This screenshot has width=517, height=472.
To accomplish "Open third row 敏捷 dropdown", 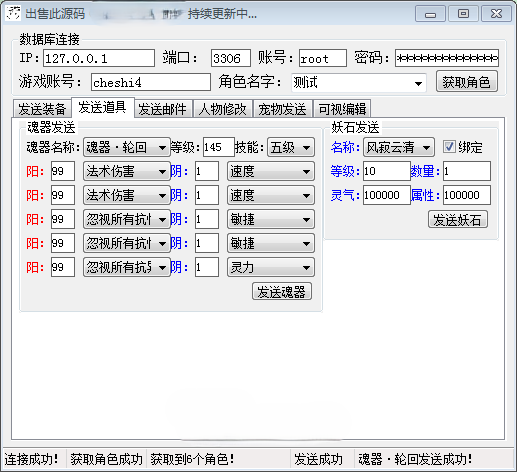I will click(271, 219).
